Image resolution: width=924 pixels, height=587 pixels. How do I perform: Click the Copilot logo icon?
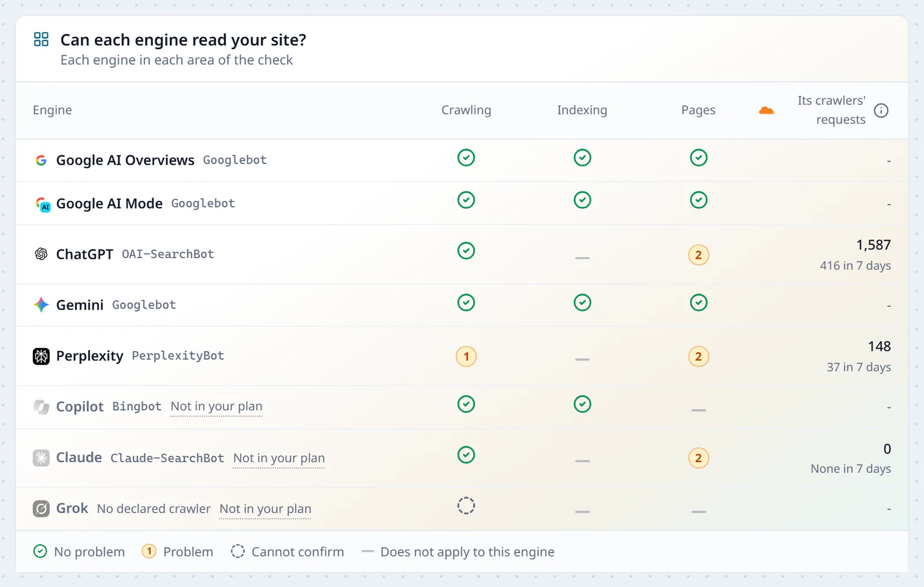[41, 407]
